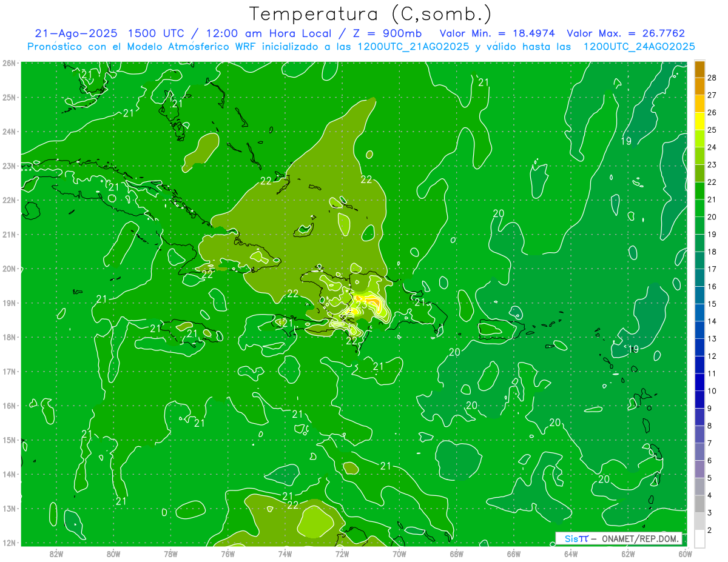Click the dark orange swatch above 28
The width and height of the screenshot is (728, 562).
699,69
